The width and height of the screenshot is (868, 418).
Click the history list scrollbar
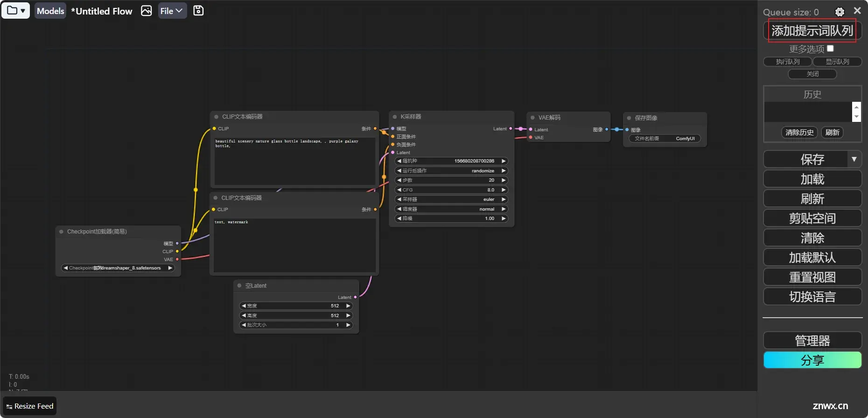[x=856, y=112]
